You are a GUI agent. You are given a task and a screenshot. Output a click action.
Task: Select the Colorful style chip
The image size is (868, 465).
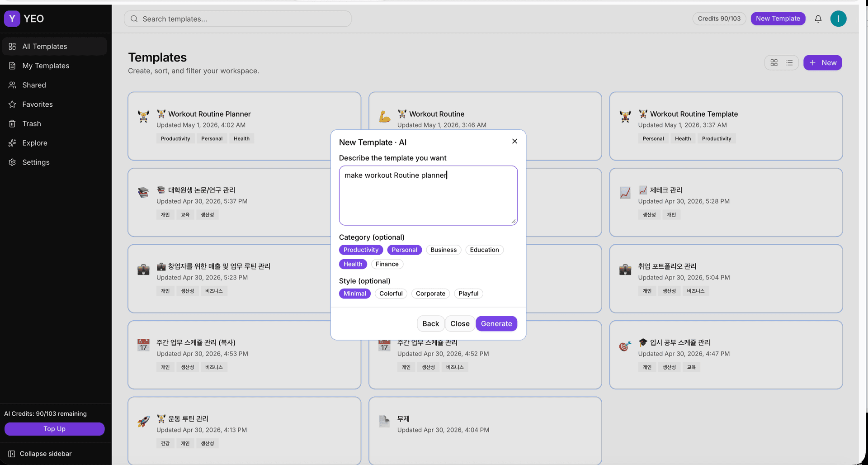click(x=391, y=294)
